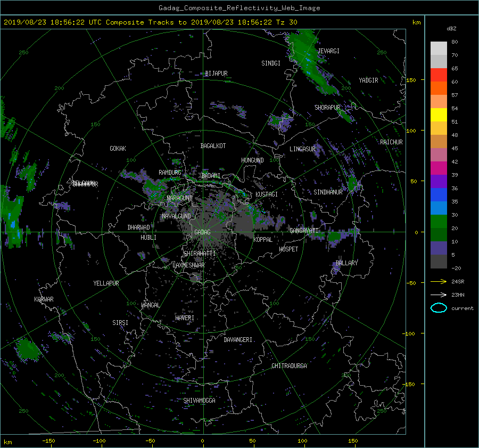Click the HAVERI city label
This screenshot has height=448, width=479.
(x=185, y=318)
